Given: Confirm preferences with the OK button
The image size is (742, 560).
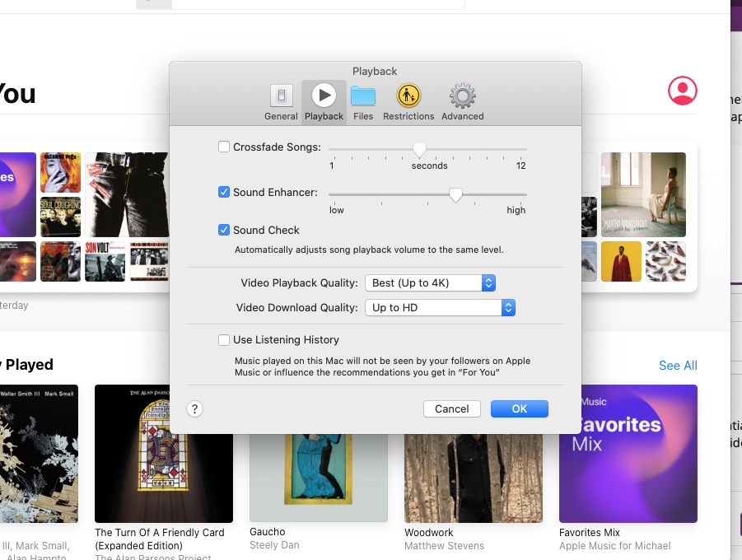Looking at the screenshot, I should [519, 409].
